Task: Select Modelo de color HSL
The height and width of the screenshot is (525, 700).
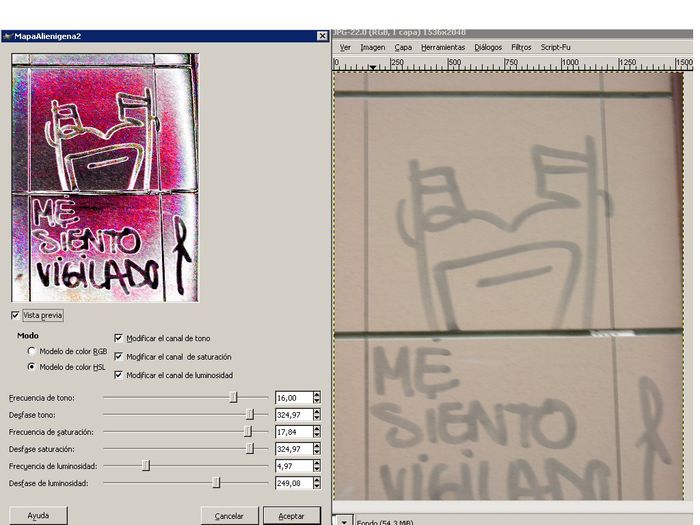Action: (31, 367)
